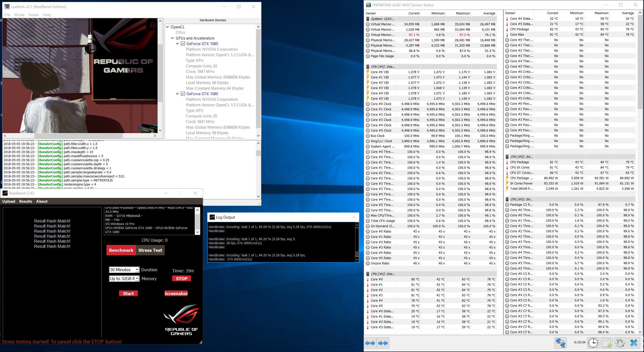This screenshot has width=644, height=352.
Task: Click the lightning icon beside IA Cores Power
Action: click(507, 183)
